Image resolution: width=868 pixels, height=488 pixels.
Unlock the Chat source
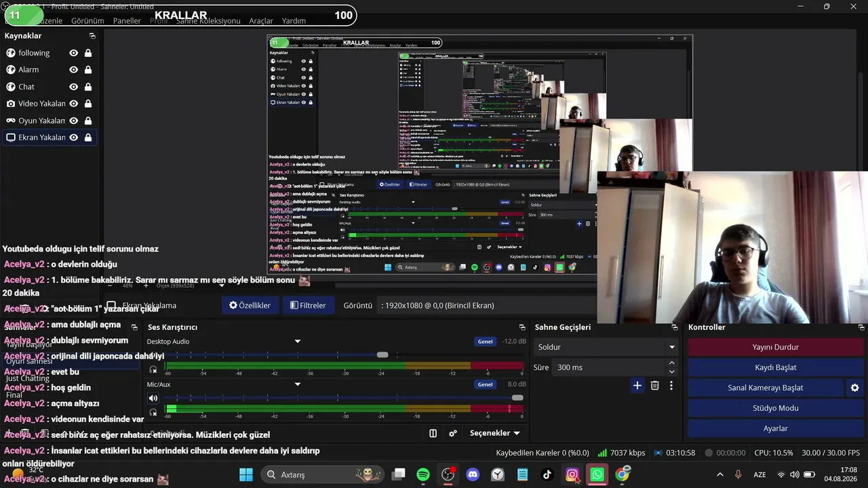click(88, 87)
